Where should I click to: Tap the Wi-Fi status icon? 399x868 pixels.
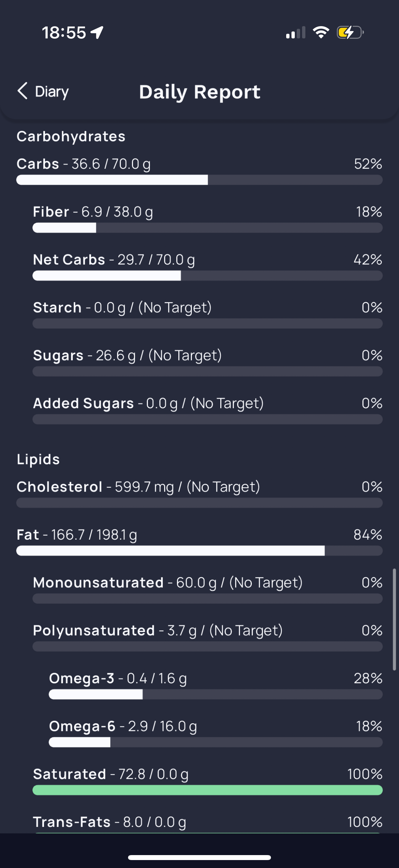click(321, 32)
